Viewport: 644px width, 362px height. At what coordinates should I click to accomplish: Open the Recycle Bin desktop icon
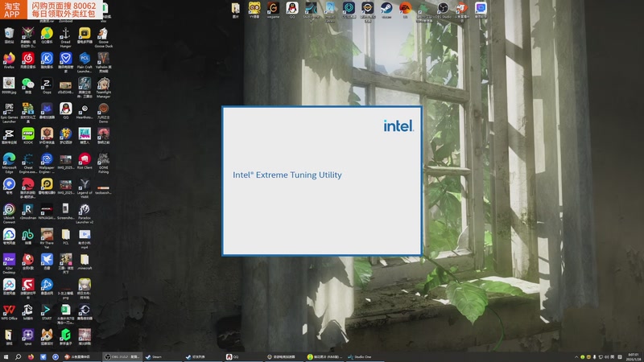[x=9, y=35]
